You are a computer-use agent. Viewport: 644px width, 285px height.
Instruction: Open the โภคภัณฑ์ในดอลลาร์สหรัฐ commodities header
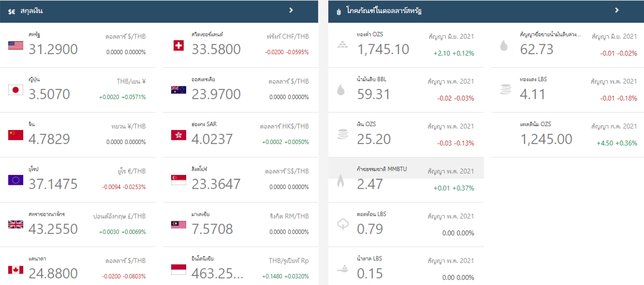click(384, 11)
